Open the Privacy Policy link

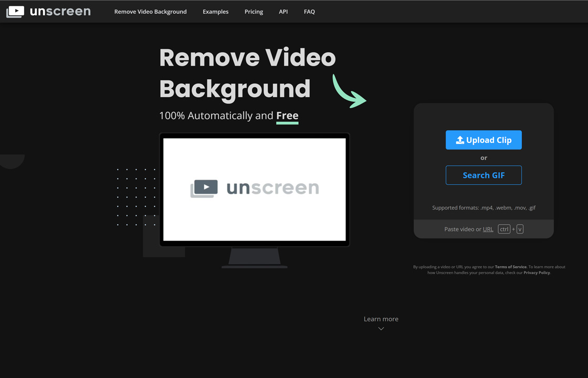537,272
